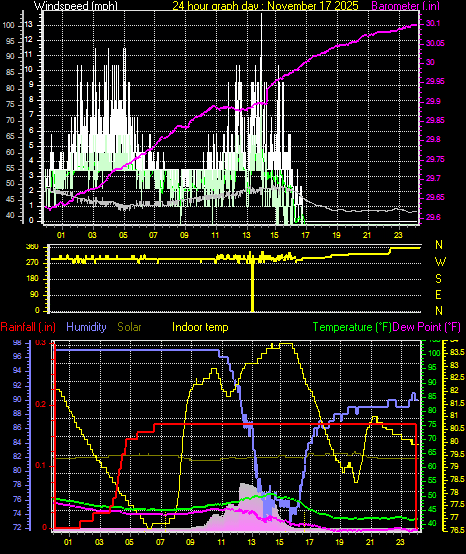Click the 29.6 barometer axis value

point(433,217)
